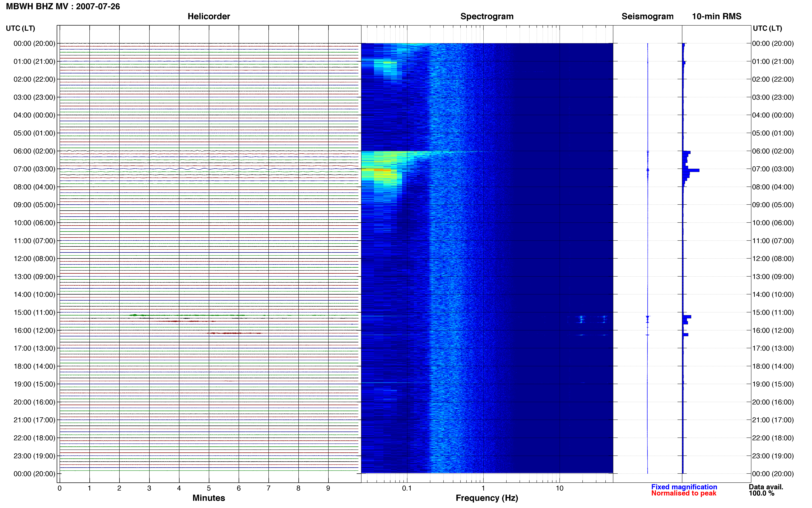Click the left '23:00 (19:00)' time label
This screenshot has height=508, width=812.
pyautogui.click(x=34, y=456)
